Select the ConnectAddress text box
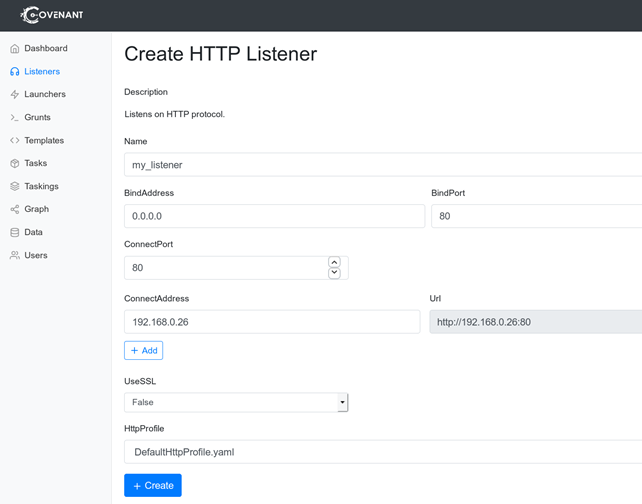The height and width of the screenshot is (504, 642). tap(271, 322)
